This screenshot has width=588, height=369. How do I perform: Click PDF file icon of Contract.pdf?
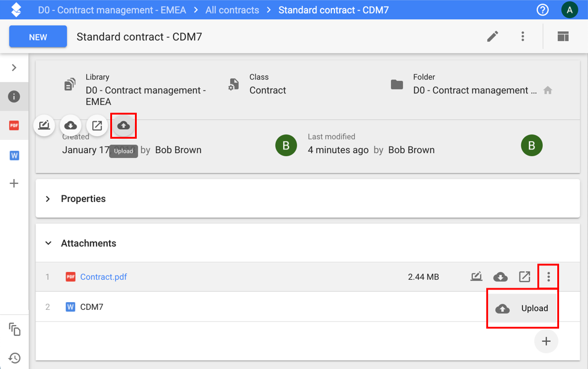point(70,277)
